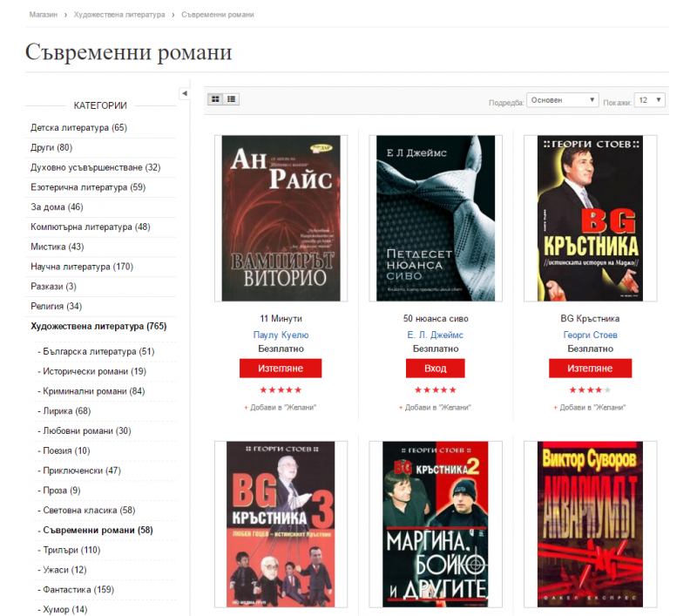Expand the Художествена литература category
697x616 pixels.
point(98,326)
